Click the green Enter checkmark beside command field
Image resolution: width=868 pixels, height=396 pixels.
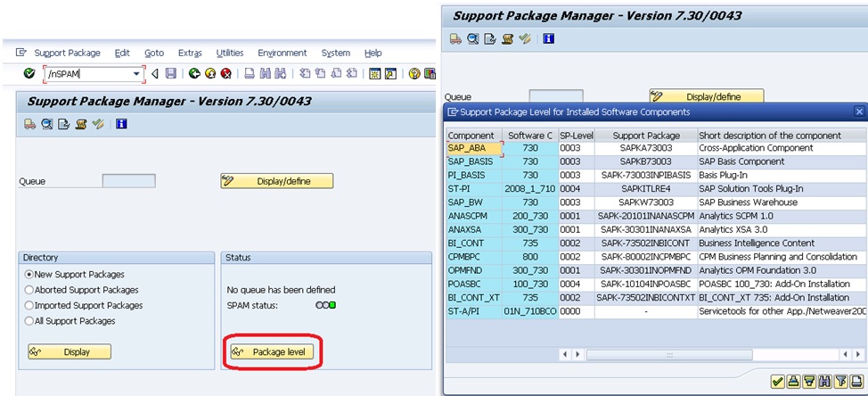[29, 73]
